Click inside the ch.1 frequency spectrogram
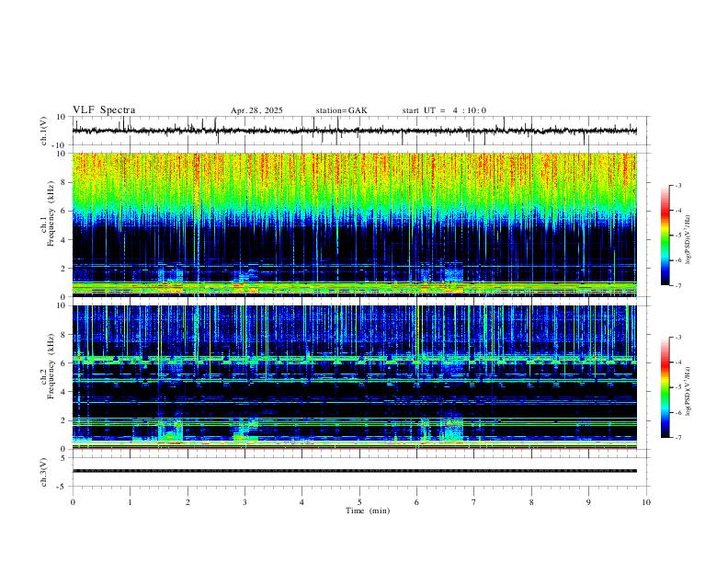 pyautogui.click(x=354, y=224)
